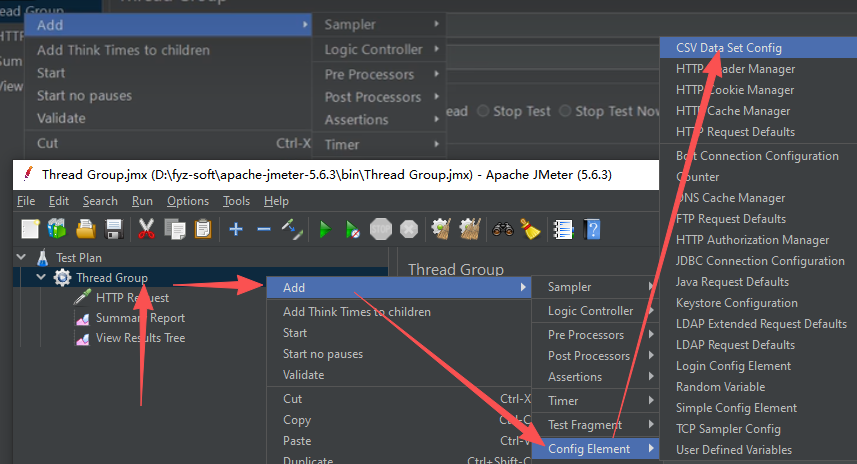Viewport: 857px width, 464px height.
Task: Collapse all nodes with the blue minus icon
Action: click(264, 229)
